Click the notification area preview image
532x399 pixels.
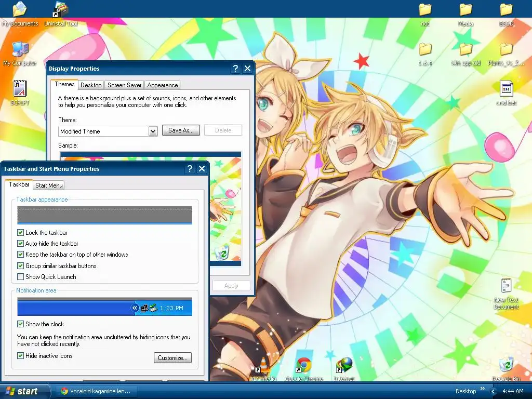click(104, 307)
